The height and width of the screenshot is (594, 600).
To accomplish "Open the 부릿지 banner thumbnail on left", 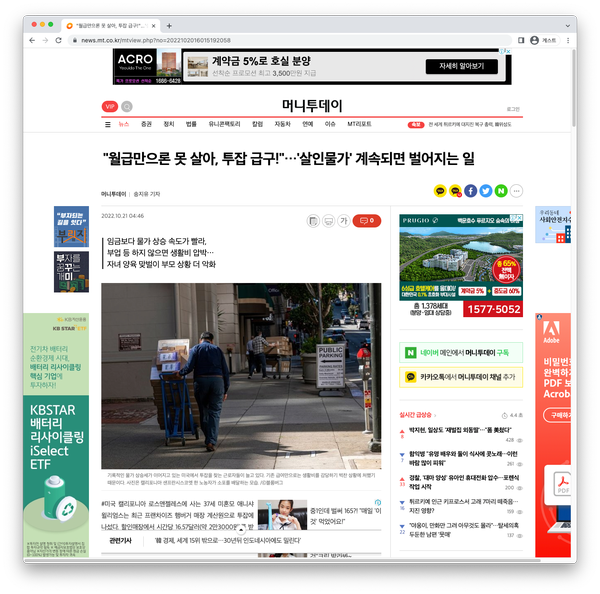I will coord(71,227).
